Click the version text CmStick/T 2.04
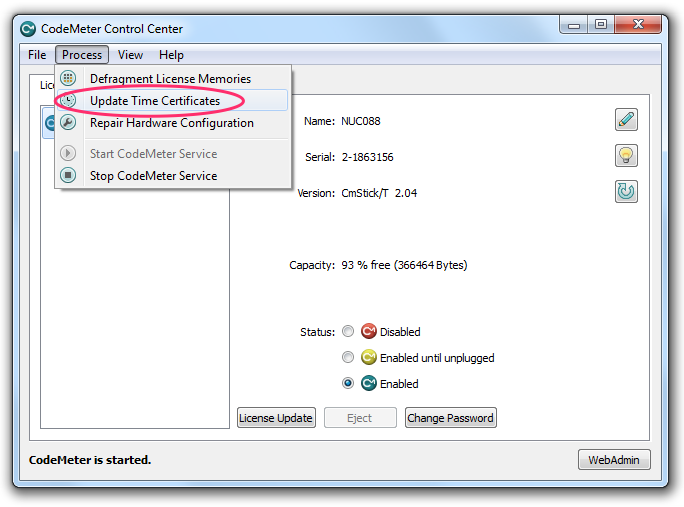 pos(379,193)
